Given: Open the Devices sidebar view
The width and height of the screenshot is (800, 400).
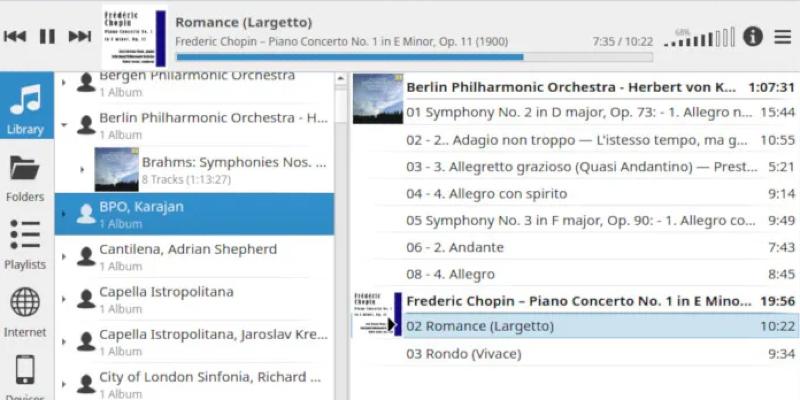Looking at the screenshot, I should click(x=25, y=375).
